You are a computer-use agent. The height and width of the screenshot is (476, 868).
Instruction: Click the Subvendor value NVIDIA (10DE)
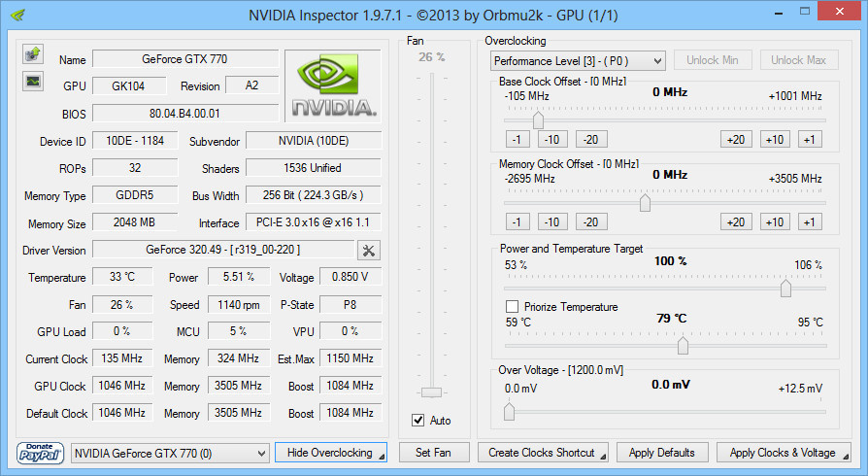click(x=314, y=141)
